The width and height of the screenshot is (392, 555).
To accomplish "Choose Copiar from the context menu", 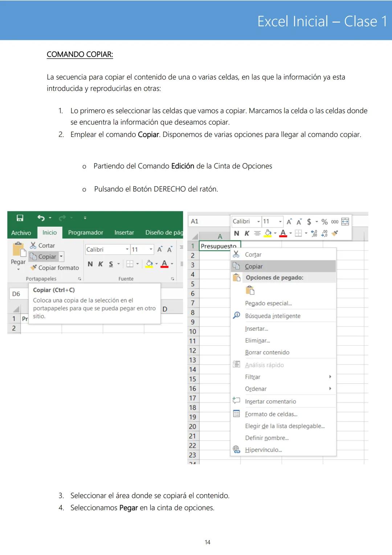I will [x=254, y=266].
